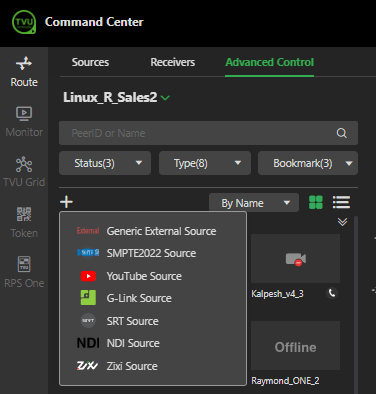Image resolution: width=376 pixels, height=394 pixels.
Task: Click the source list vertical scrollbar
Action: [356, 305]
